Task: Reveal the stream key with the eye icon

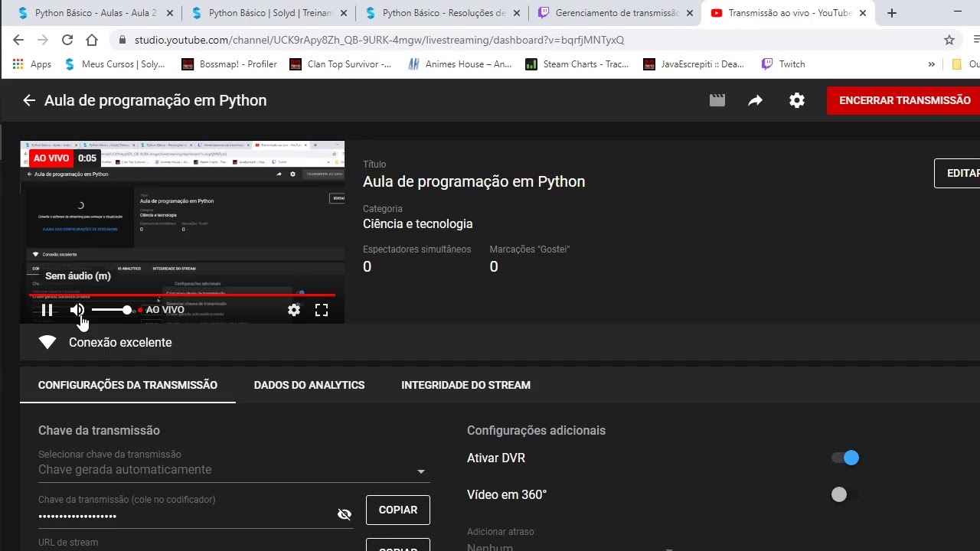Action: point(345,515)
